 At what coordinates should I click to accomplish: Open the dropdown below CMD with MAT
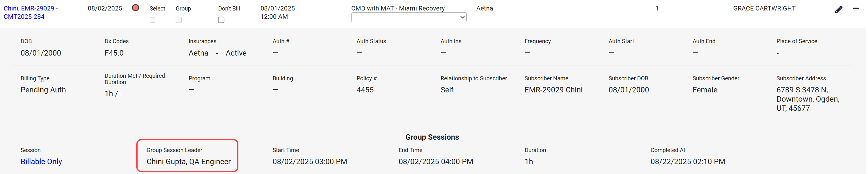pyautogui.click(x=409, y=17)
